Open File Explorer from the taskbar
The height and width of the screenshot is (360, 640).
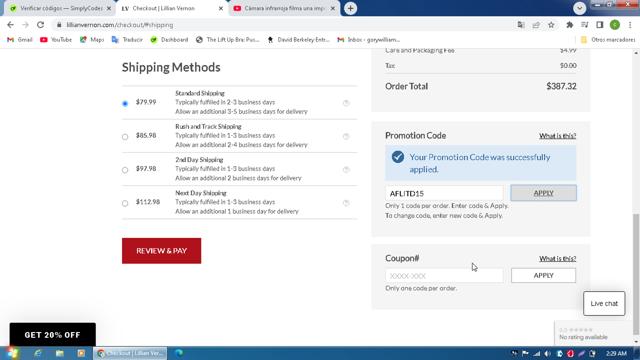point(60,353)
